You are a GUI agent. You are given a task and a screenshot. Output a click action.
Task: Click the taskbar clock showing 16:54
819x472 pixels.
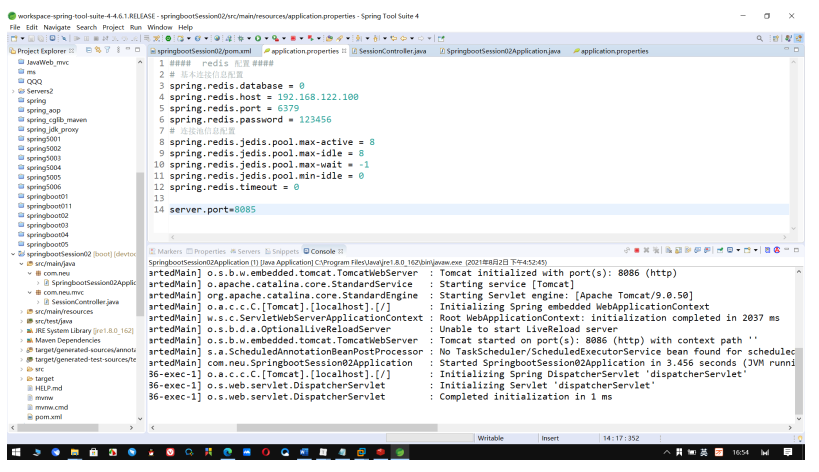pyautogui.click(x=740, y=452)
